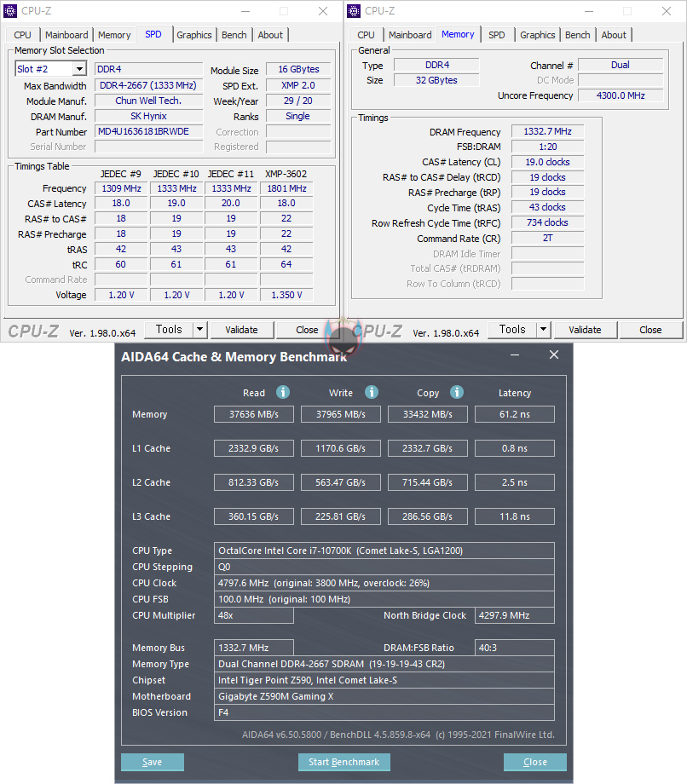Screen dimensions: 687x784
Task: Click Close button in right CPU-Z window
Action: click(x=650, y=330)
